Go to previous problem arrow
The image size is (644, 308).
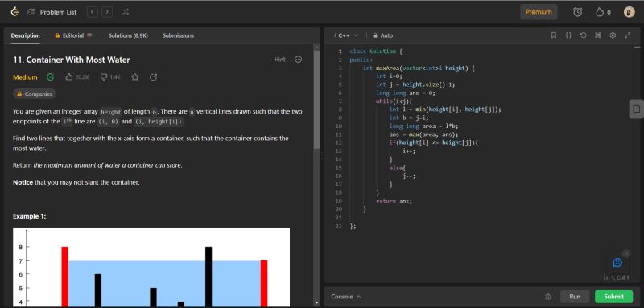click(93, 12)
